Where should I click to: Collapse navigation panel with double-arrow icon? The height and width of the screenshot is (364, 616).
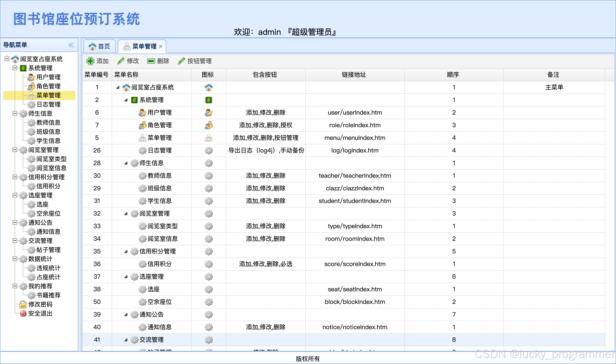pos(71,45)
